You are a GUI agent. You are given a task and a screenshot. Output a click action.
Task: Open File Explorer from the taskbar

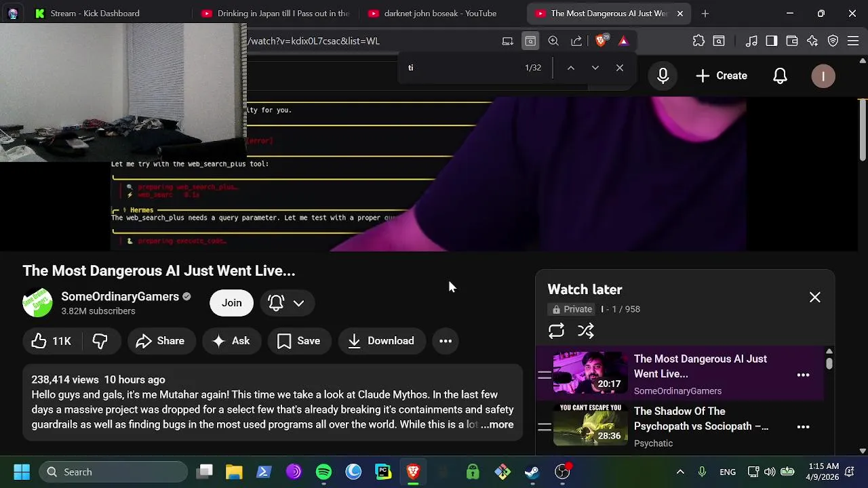[x=234, y=472]
